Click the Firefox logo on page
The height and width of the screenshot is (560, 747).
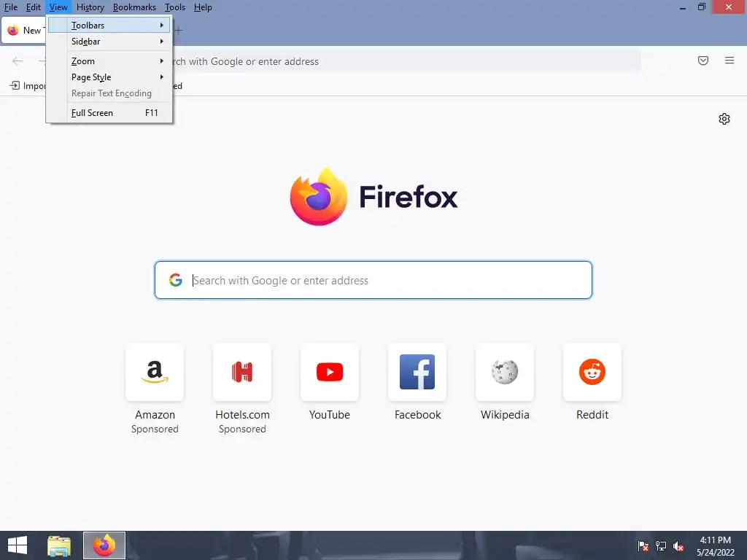318,196
